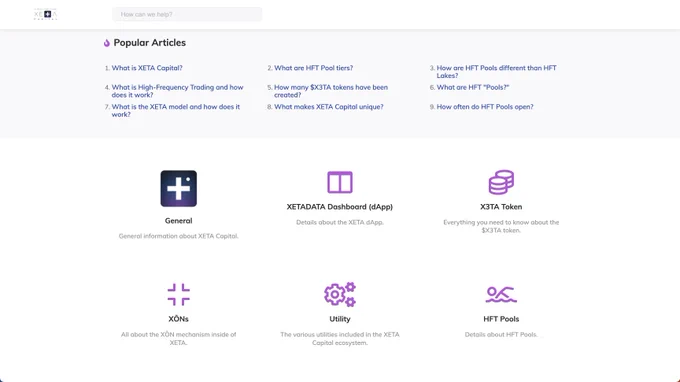
Task: Click 'All about the XÖN mechanism' description
Action: tap(179, 338)
